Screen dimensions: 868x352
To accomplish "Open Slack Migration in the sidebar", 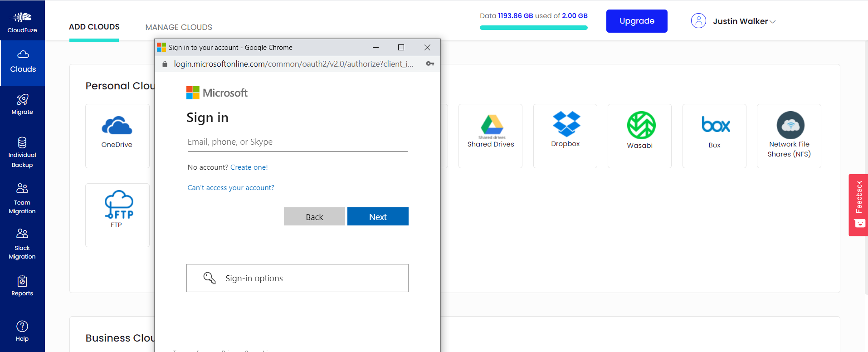I will click(22, 244).
